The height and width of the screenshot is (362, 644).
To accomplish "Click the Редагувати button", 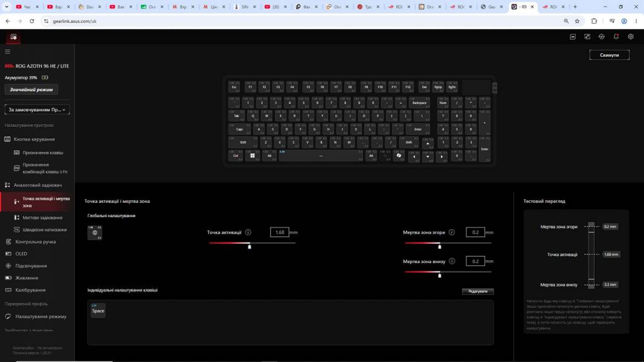I will coord(478,291).
